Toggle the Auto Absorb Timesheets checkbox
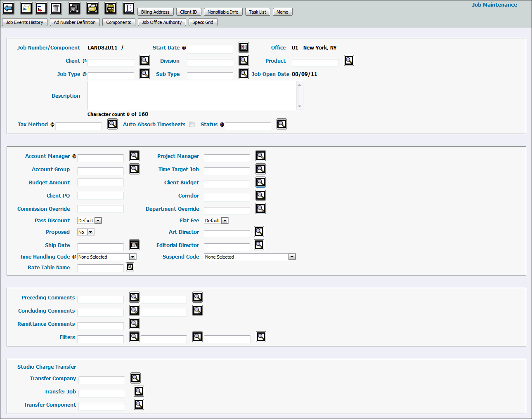This screenshot has height=419, width=532. tap(192, 124)
